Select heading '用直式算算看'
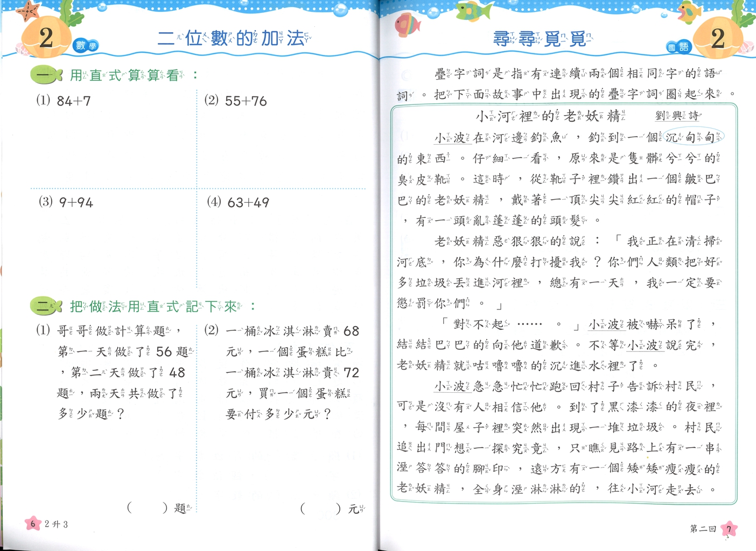The image size is (756, 551). pos(128,75)
